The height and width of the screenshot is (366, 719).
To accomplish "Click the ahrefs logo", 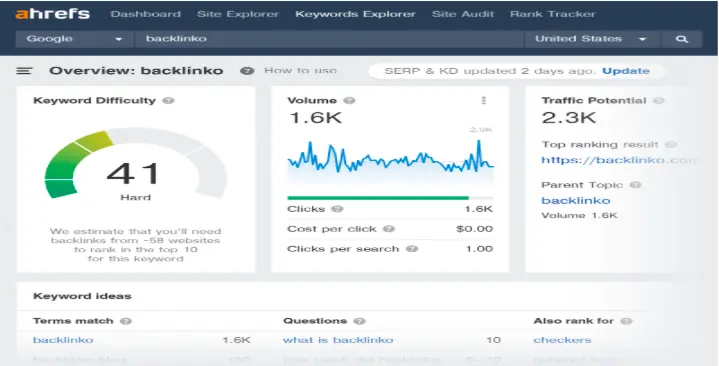I will pyautogui.click(x=52, y=13).
